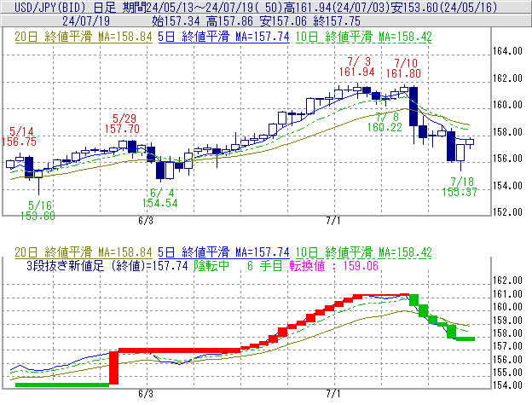The height and width of the screenshot is (405, 532).
Task: Click the USD/JPY(BID) chart title text
Action: [49, 7]
